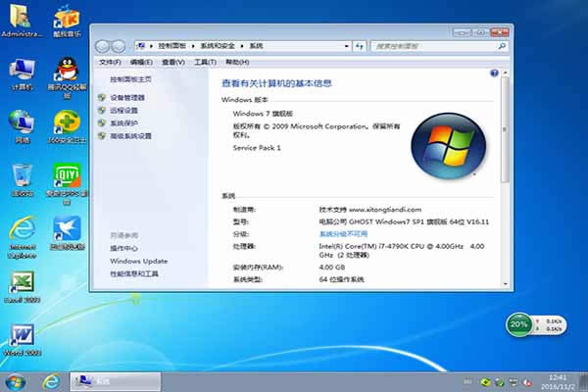Image resolution: width=588 pixels, height=392 pixels.
Task: Click the 系统分级不可用 rating link
Action: click(343, 234)
